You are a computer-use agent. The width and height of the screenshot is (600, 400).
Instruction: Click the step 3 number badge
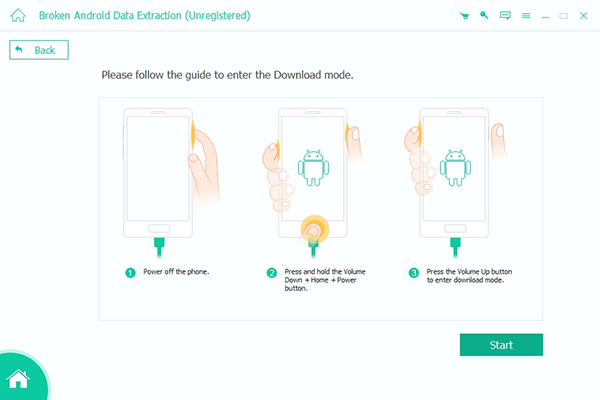pos(414,273)
